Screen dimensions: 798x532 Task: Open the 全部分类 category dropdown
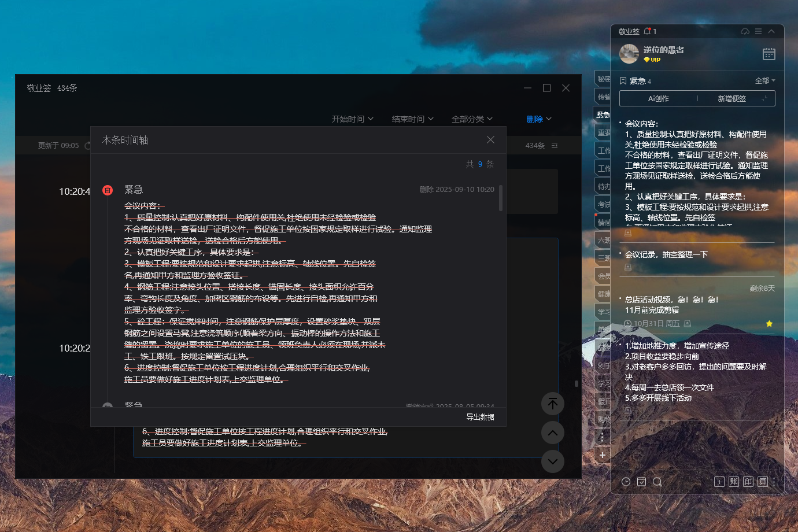pos(472,119)
